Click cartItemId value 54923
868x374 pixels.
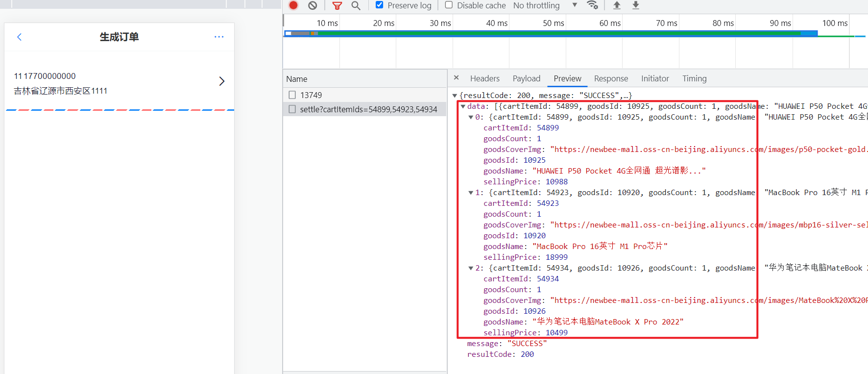coord(548,203)
